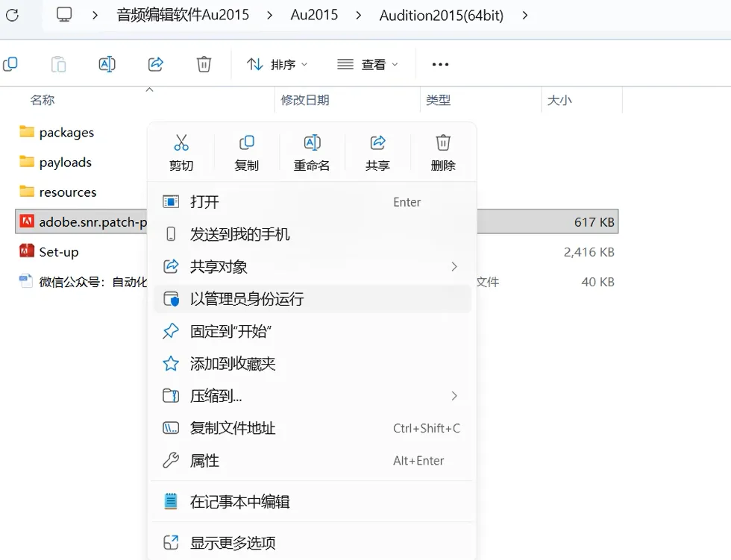Sort by 名称 column header
Screen dimensions: 731x560
click(43, 100)
